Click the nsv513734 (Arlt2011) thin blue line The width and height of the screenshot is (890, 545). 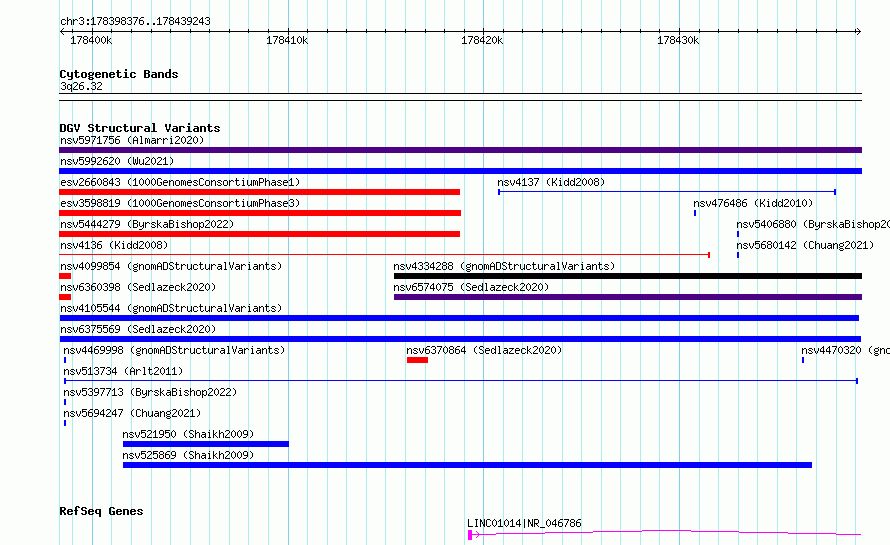click(x=461, y=381)
